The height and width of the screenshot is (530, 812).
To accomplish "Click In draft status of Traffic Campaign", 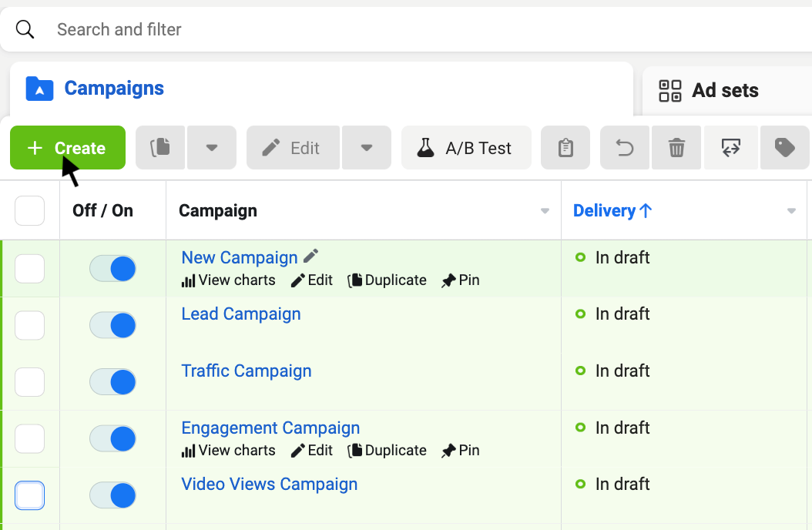I will tap(612, 371).
